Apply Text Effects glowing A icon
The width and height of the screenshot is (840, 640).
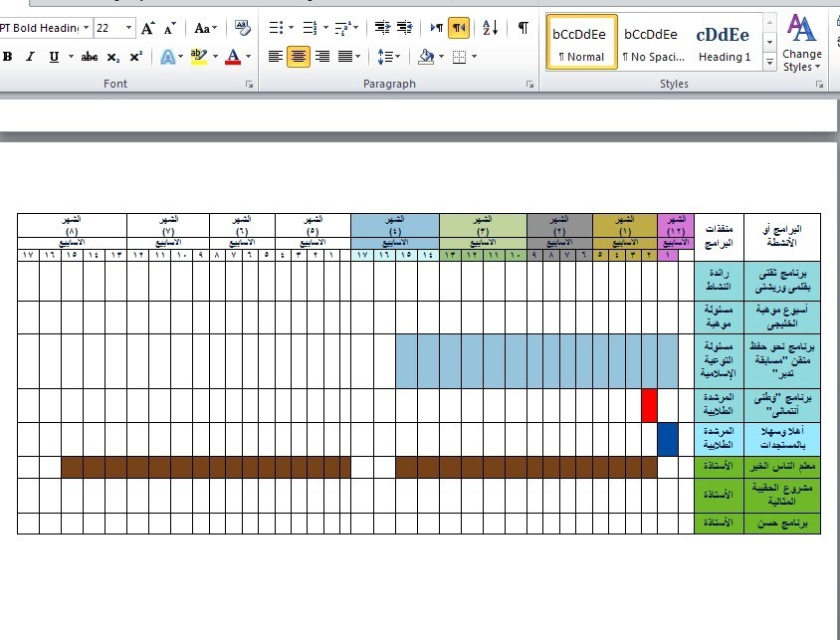[x=168, y=56]
